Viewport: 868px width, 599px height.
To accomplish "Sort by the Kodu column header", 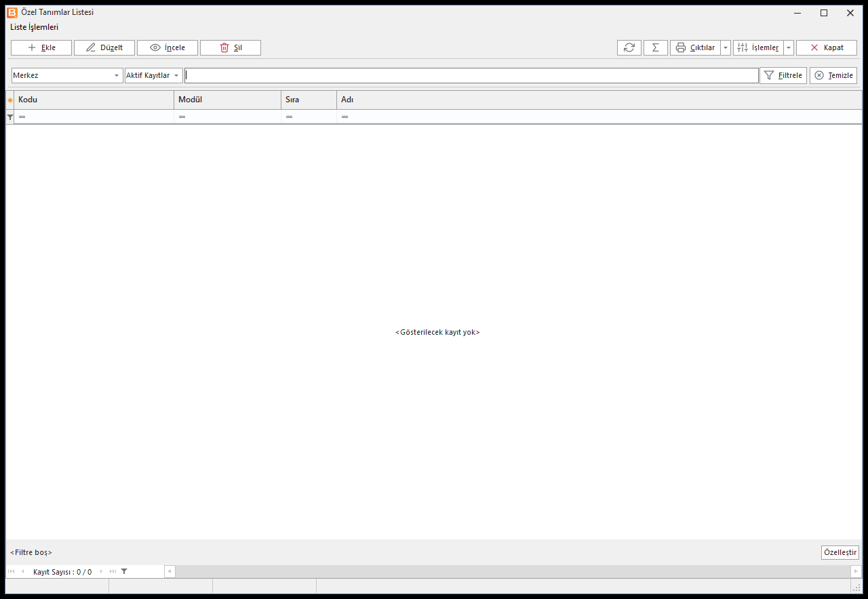I will pos(94,100).
